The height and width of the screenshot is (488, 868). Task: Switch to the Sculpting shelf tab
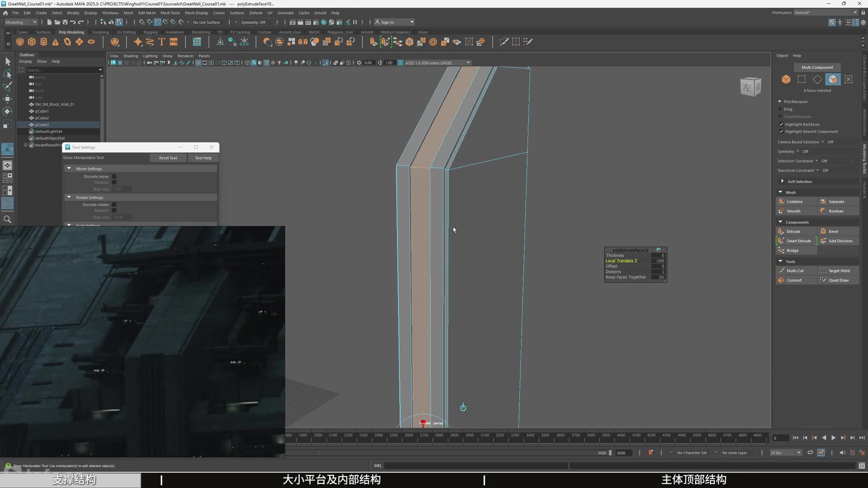click(100, 32)
